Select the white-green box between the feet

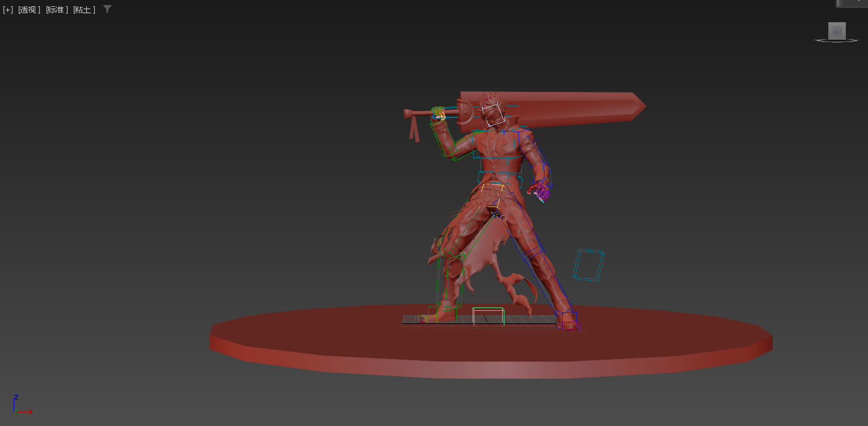(488, 317)
